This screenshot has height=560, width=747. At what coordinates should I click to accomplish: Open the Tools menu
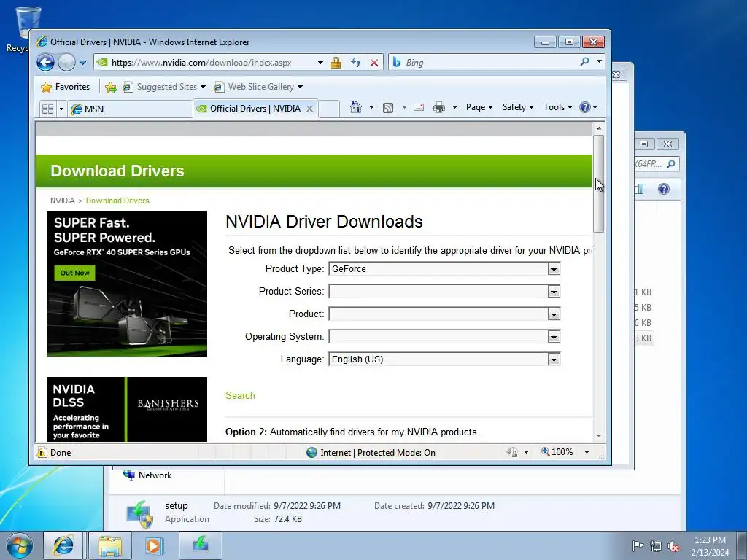pyautogui.click(x=557, y=107)
